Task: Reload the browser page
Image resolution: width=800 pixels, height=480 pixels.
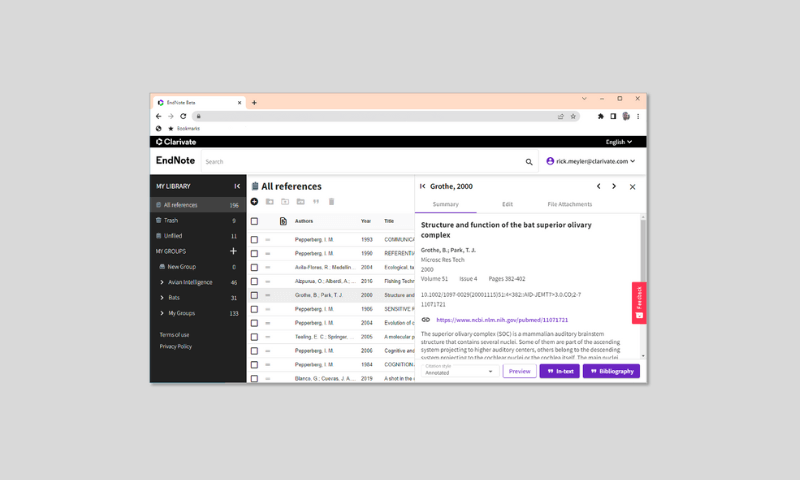Action: coord(183,116)
